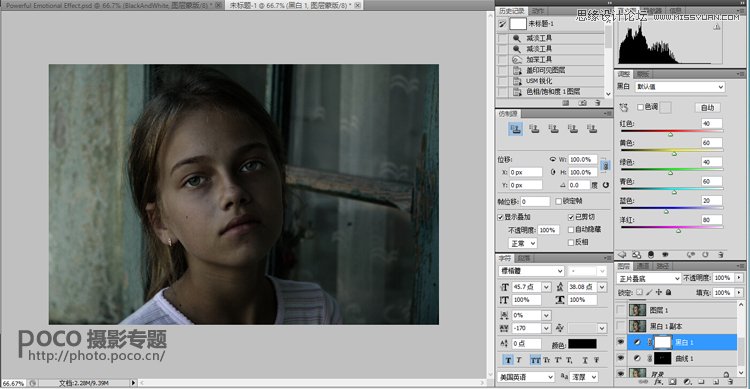Uncheck the 已剪切 checkbox
The width and height of the screenshot is (750, 389).
click(571, 217)
